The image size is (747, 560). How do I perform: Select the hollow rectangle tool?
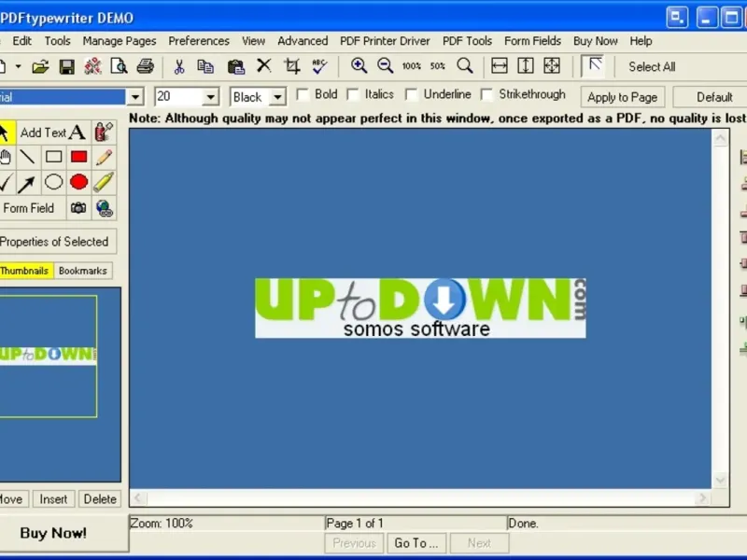tap(53, 157)
